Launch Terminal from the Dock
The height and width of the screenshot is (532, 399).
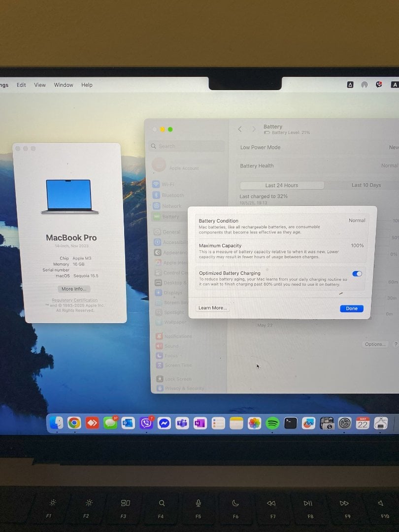click(x=291, y=423)
